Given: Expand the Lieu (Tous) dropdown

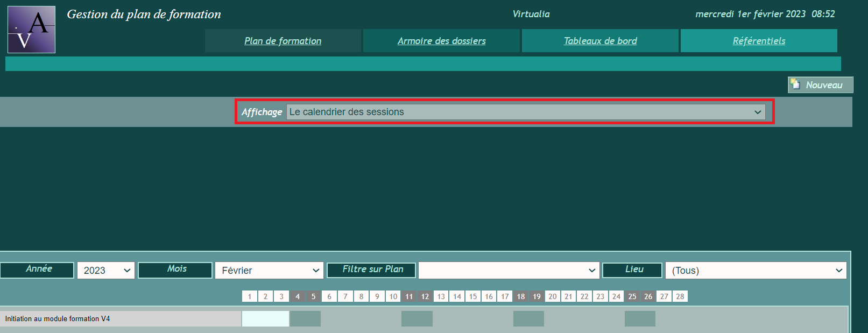Looking at the screenshot, I should [x=756, y=271].
